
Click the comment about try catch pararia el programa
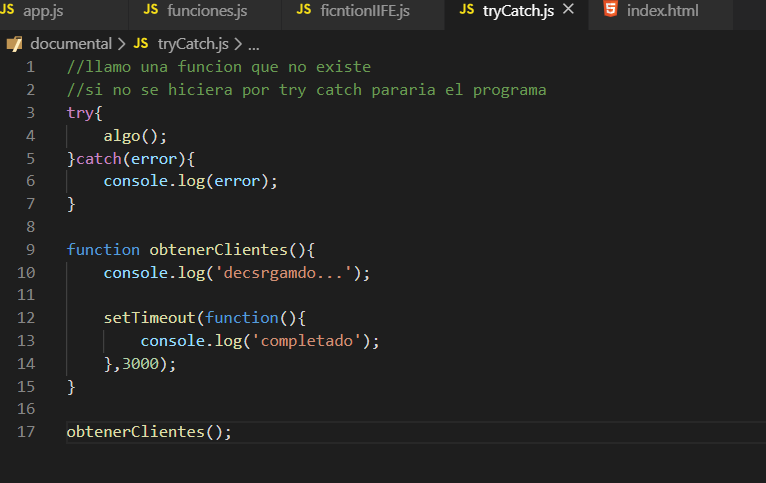pyautogui.click(x=306, y=90)
